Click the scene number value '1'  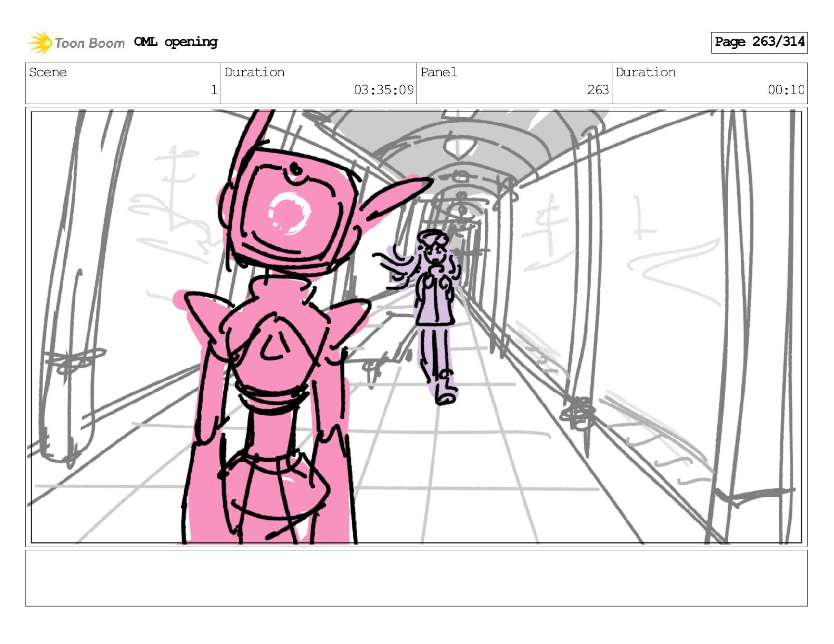(214, 90)
